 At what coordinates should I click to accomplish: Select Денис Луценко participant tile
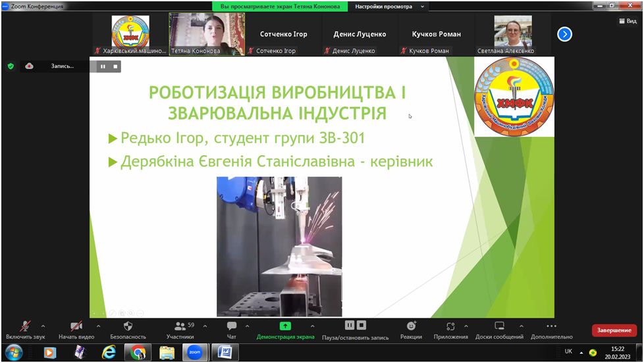coord(360,34)
